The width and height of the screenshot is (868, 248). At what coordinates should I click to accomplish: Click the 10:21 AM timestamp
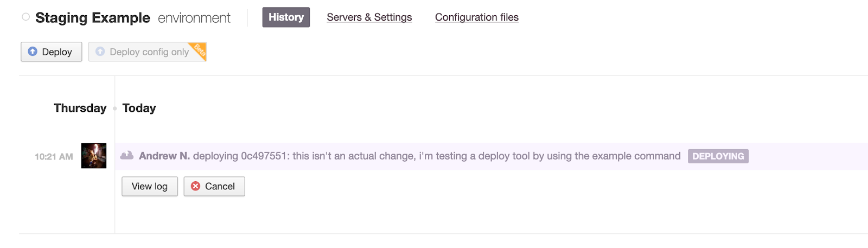pyautogui.click(x=54, y=157)
